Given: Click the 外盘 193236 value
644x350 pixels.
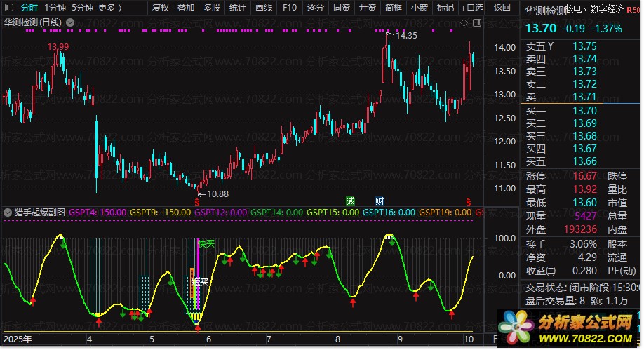Looking at the screenshot, I should point(580,229).
